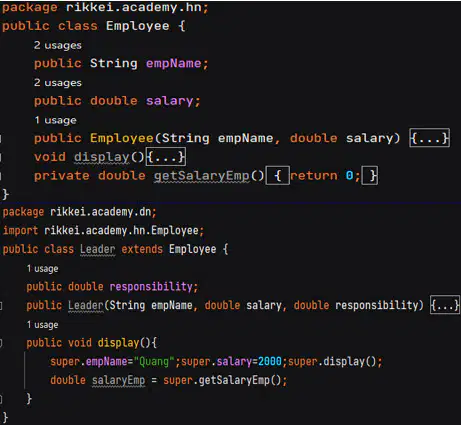Click local variable 'salaryEmp'

pyautogui.click(x=118, y=380)
